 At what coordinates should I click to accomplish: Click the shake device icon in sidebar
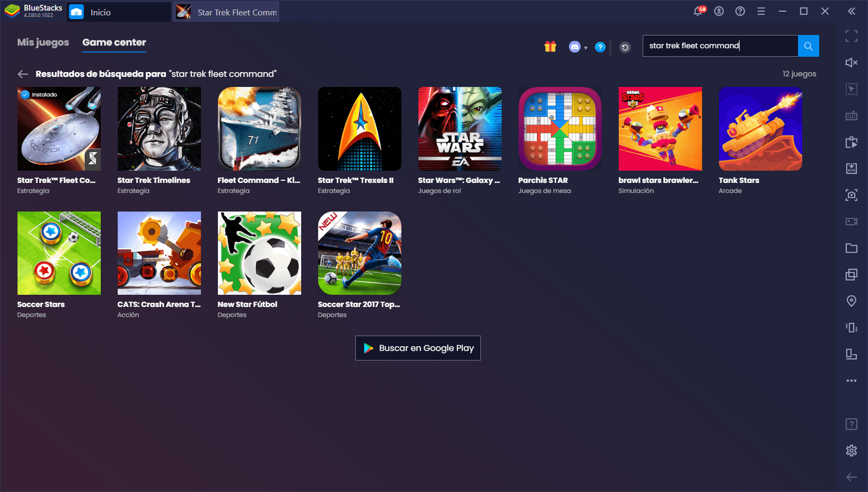pyautogui.click(x=852, y=328)
